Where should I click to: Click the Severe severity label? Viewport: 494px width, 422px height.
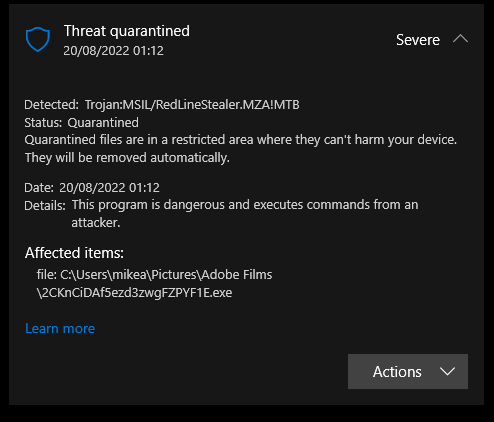418,40
